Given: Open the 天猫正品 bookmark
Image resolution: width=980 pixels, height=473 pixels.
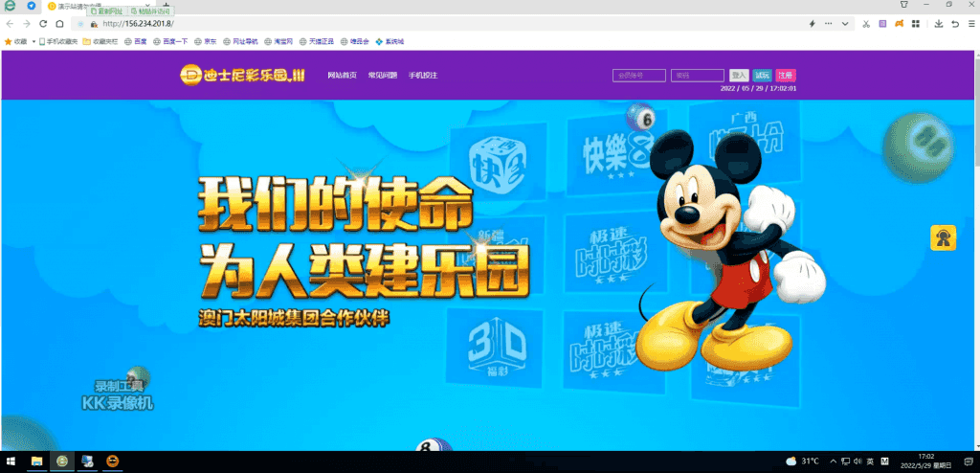Looking at the screenshot, I should 316,41.
